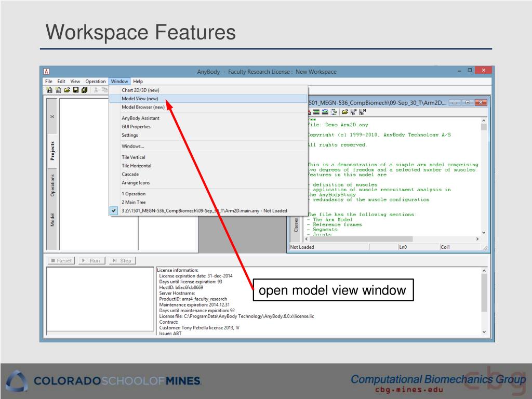Viewport: 532px width, 399px height.
Task: Click the load model M editor icon
Action: (362, 112)
